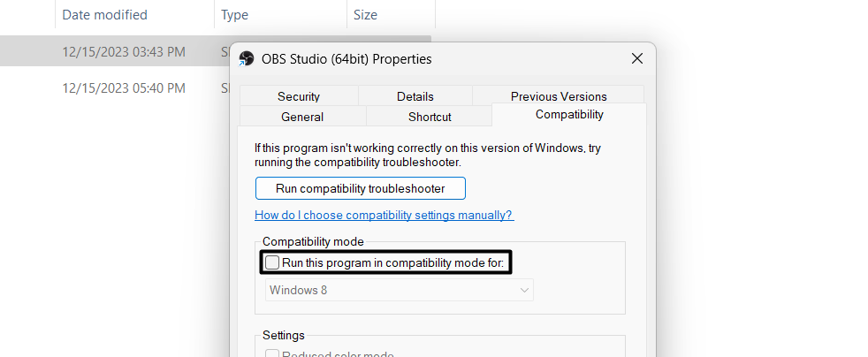Close the OBS Studio Properties dialog
This screenshot has height=357, width=868.
[636, 59]
